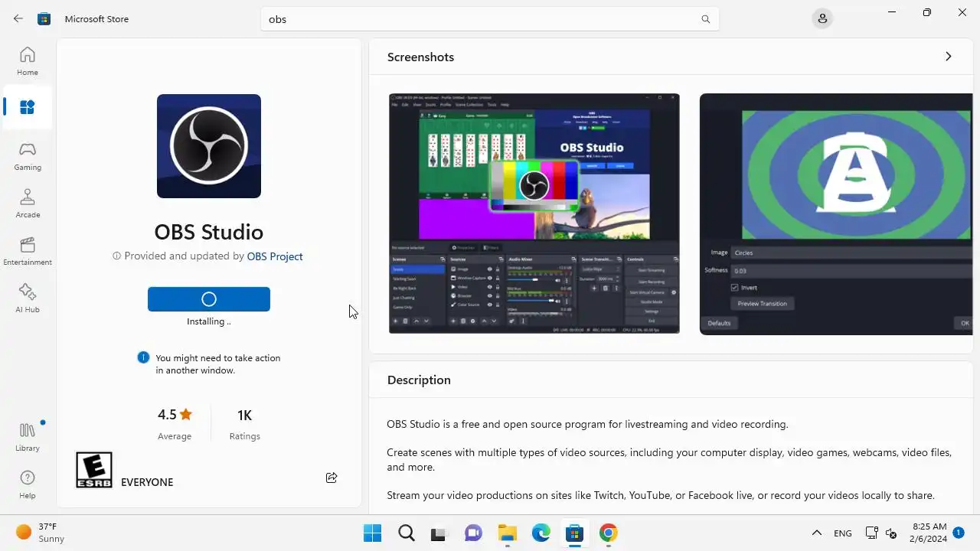Viewport: 980px width, 551px height.
Task: Open Task View on taskbar
Action: click(439, 533)
